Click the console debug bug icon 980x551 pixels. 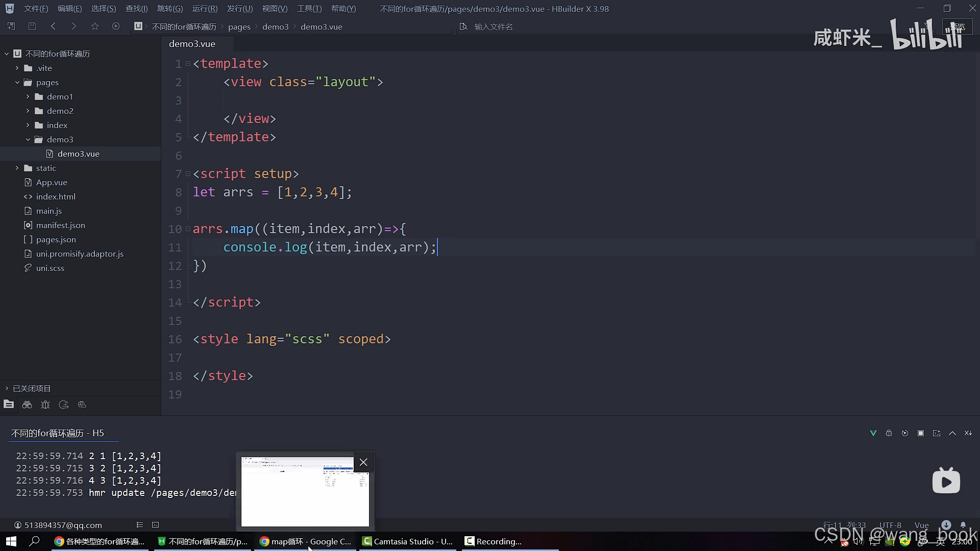tap(889, 433)
